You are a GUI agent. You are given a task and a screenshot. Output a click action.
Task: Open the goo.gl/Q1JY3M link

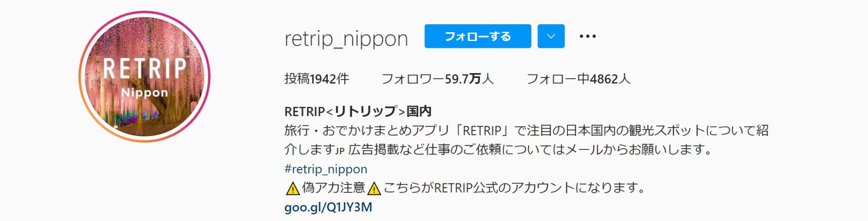click(328, 207)
